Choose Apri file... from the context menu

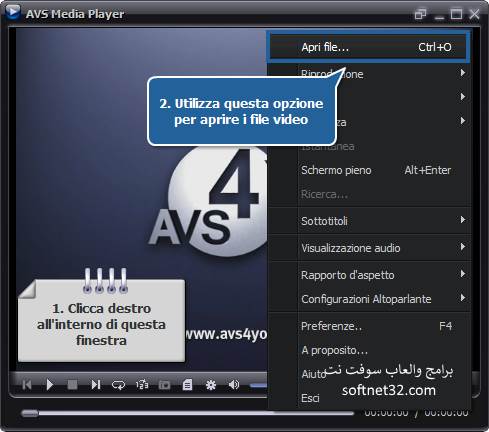click(x=368, y=47)
